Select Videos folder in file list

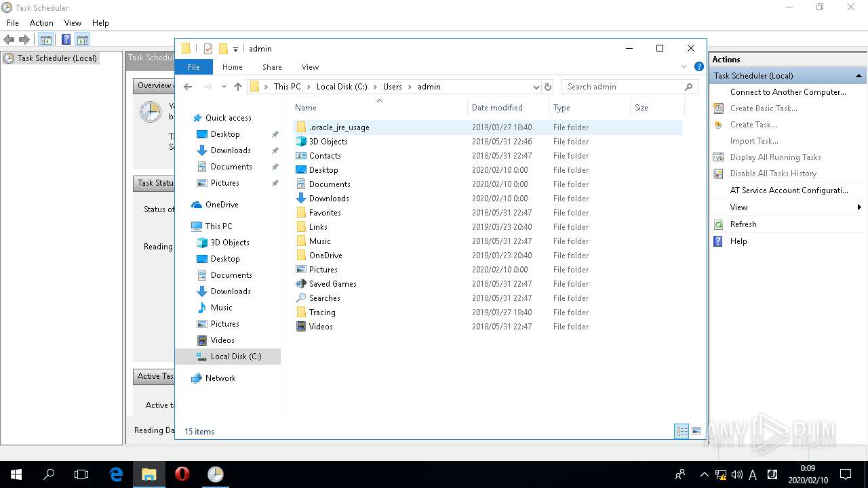point(488,327)
